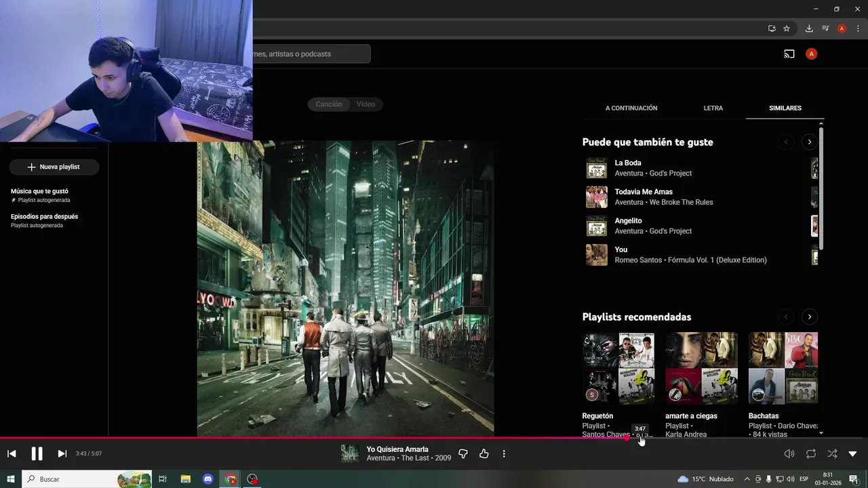Pause the playing song
The height and width of the screenshot is (488, 868).
(x=37, y=453)
